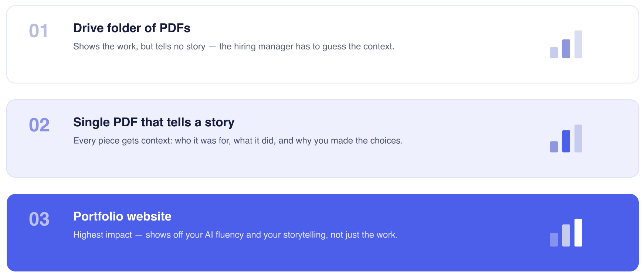Select the number 03 label
This screenshot has height=277, width=644.
tap(39, 219)
